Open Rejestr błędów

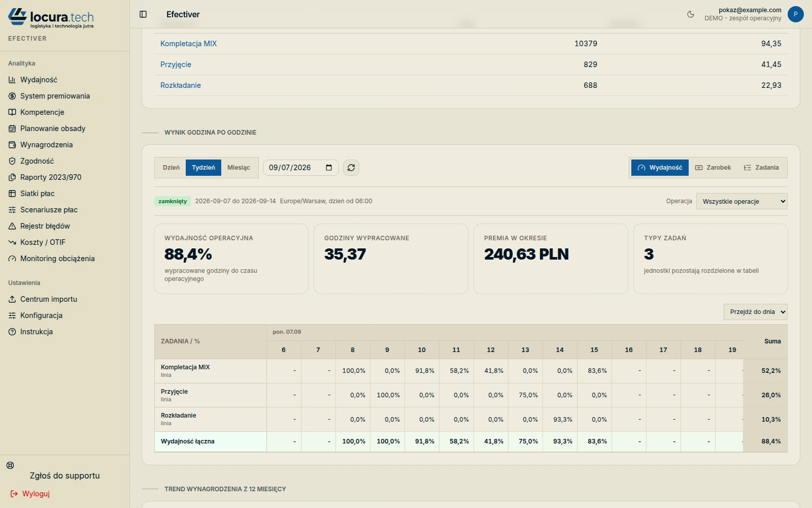coord(45,226)
